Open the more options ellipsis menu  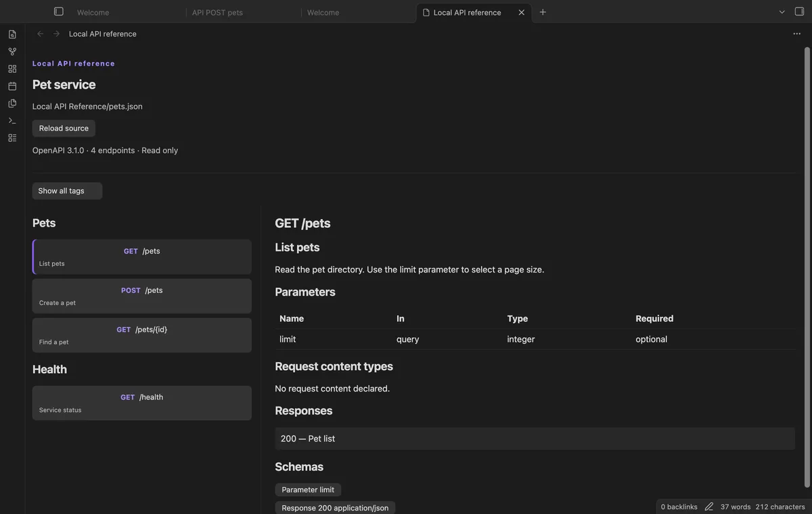pyautogui.click(x=797, y=34)
